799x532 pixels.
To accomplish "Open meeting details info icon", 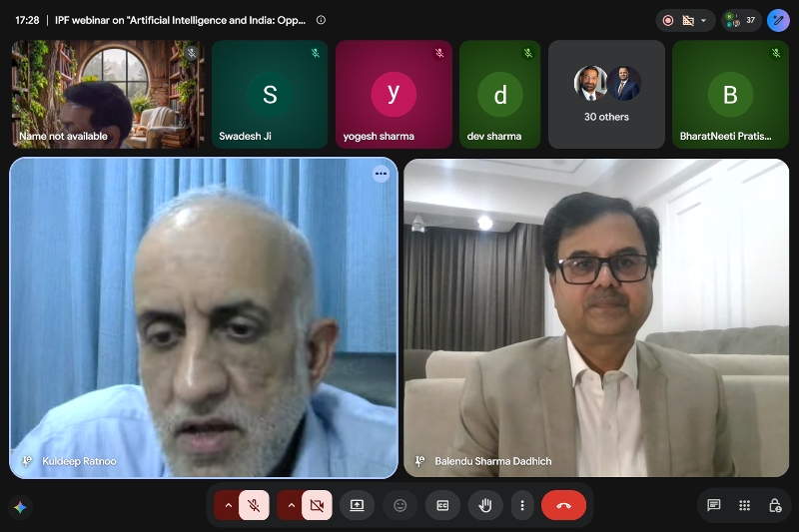I will click(321, 20).
